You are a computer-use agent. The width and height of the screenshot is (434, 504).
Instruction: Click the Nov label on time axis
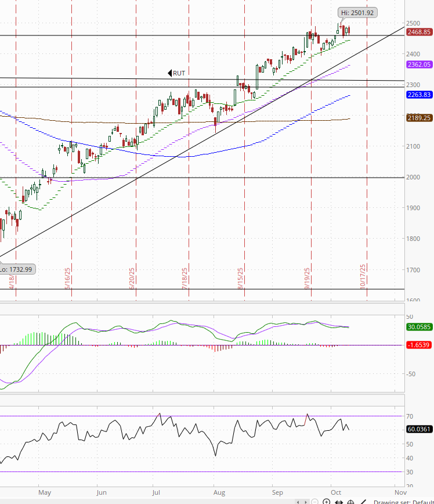point(400,492)
